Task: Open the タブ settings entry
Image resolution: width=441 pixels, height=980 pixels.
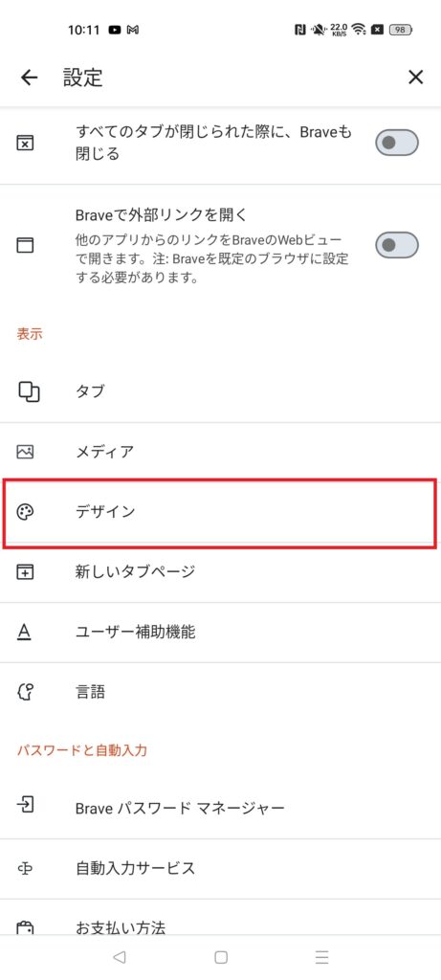Action: pos(220,391)
